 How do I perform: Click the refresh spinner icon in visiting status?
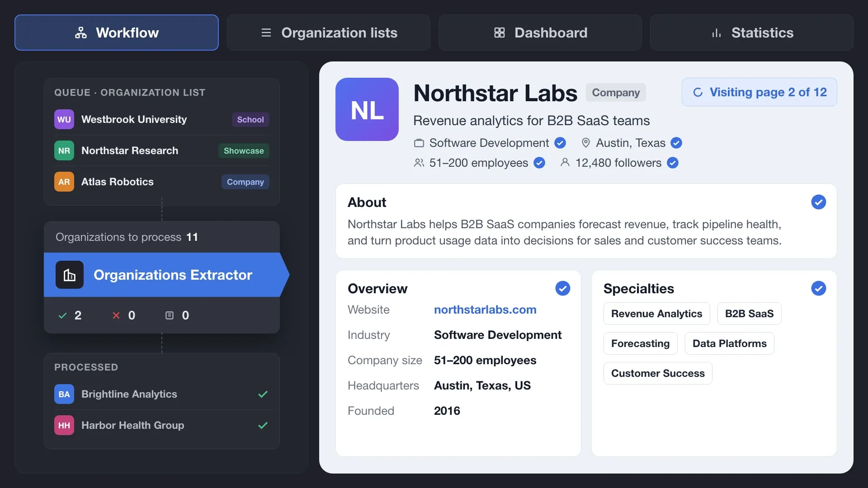tap(698, 92)
